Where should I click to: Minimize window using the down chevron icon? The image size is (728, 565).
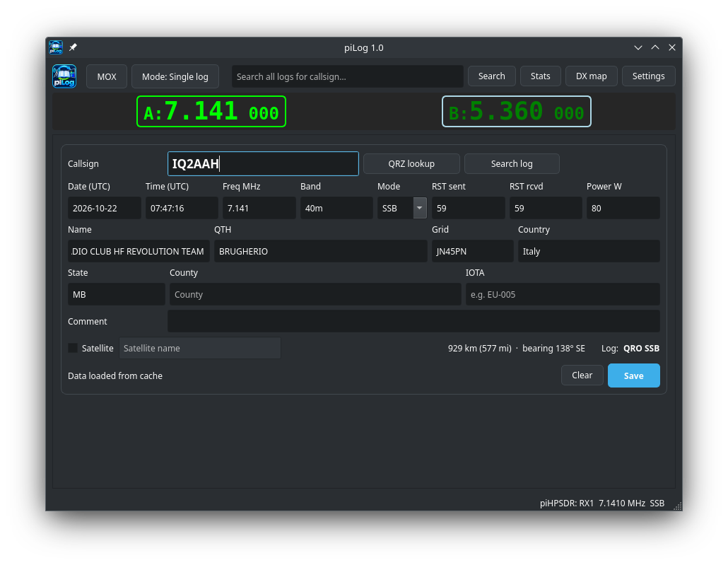tap(638, 47)
